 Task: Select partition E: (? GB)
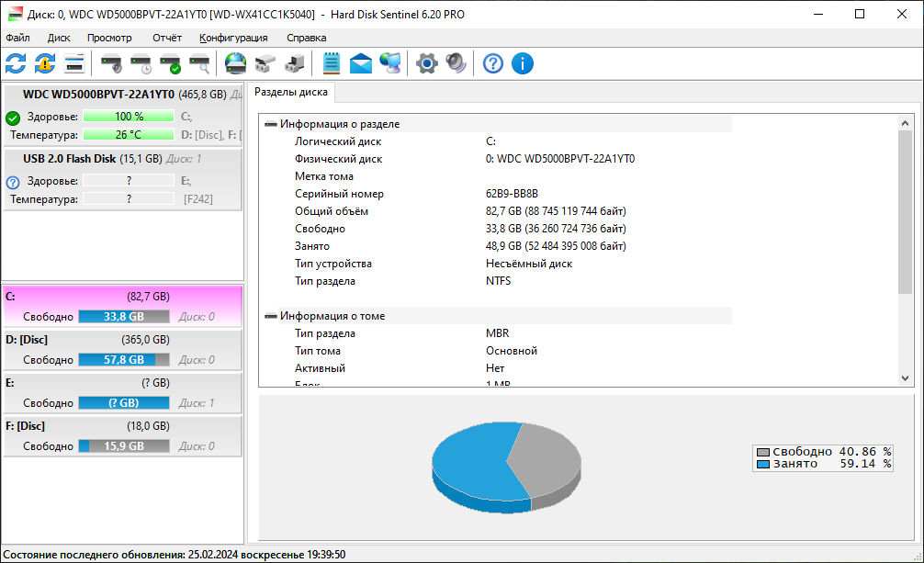click(122, 392)
